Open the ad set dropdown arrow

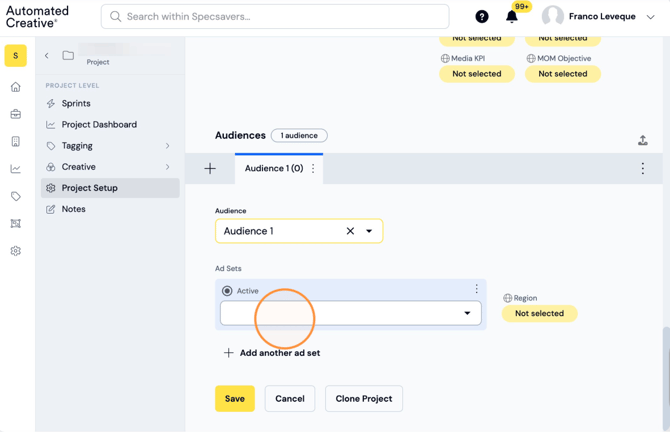(x=467, y=313)
